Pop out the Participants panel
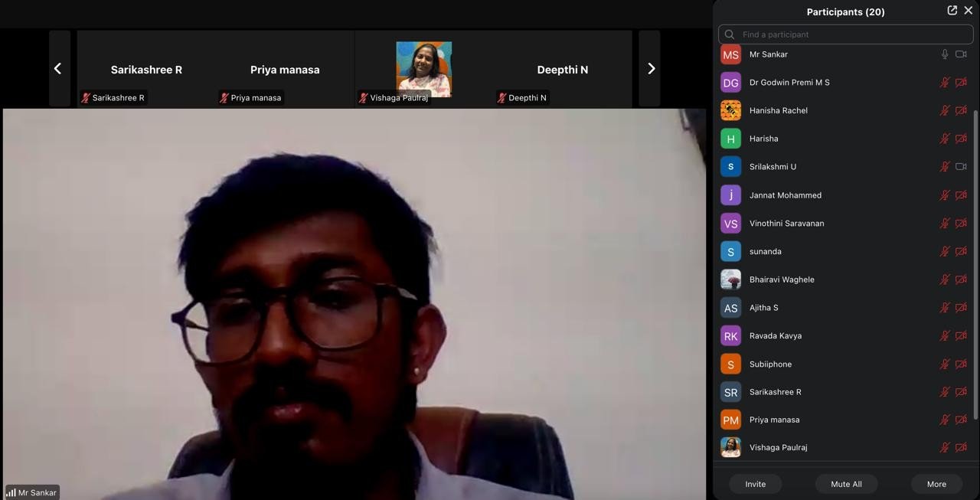The width and height of the screenshot is (980, 500). [952, 10]
